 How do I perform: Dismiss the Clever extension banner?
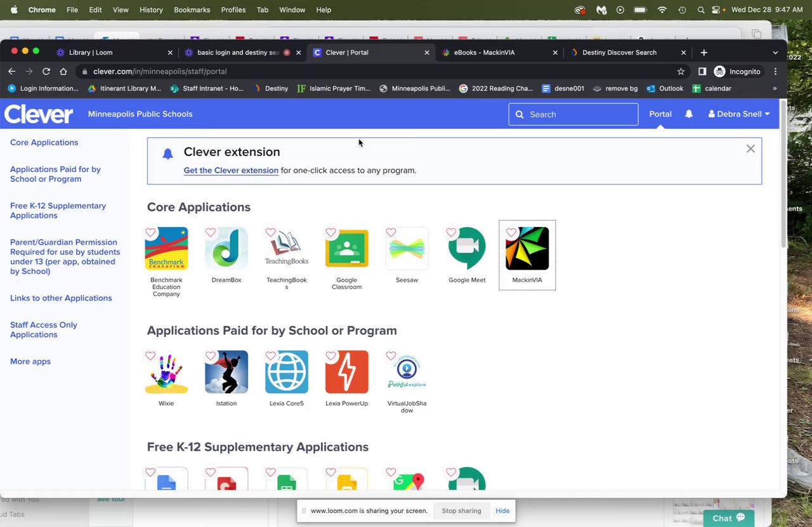[x=750, y=149]
